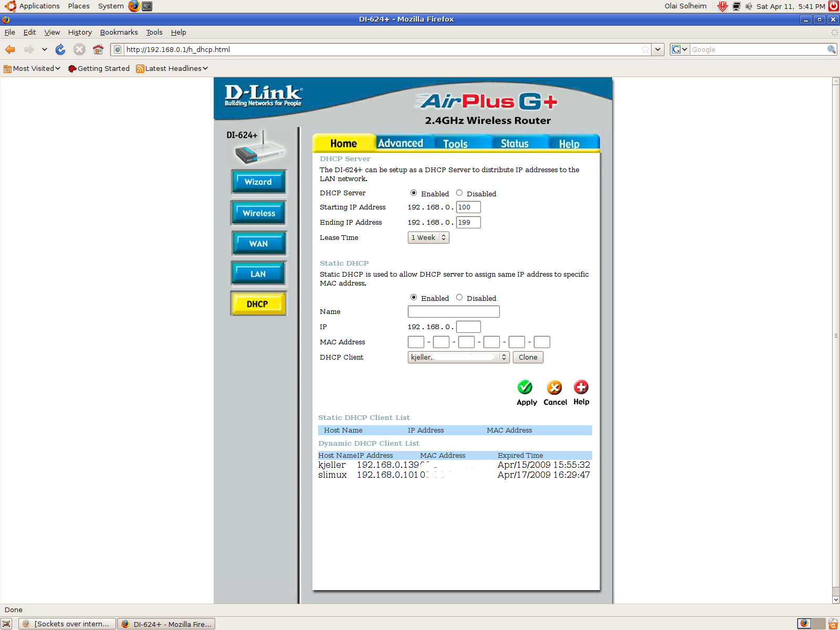
Task: Open the View menu
Action: coord(52,32)
